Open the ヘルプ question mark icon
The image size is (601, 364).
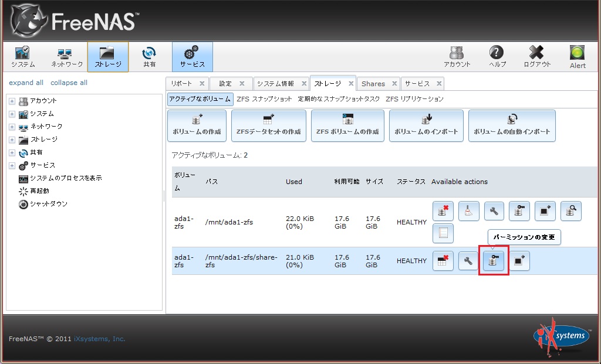click(x=497, y=57)
